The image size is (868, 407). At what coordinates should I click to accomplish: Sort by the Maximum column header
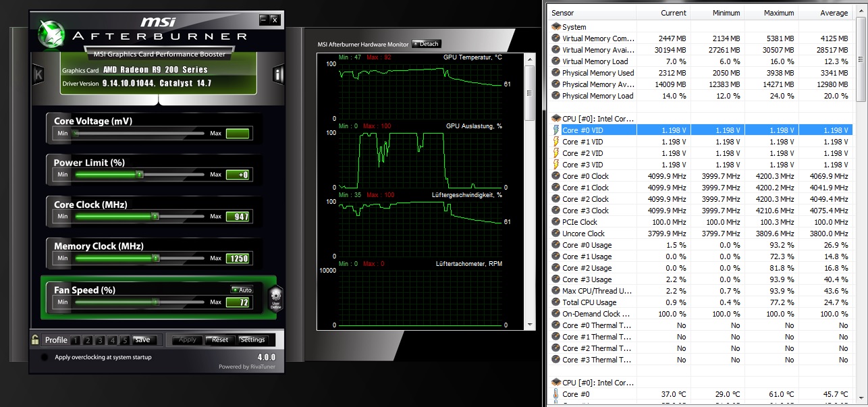click(771, 13)
